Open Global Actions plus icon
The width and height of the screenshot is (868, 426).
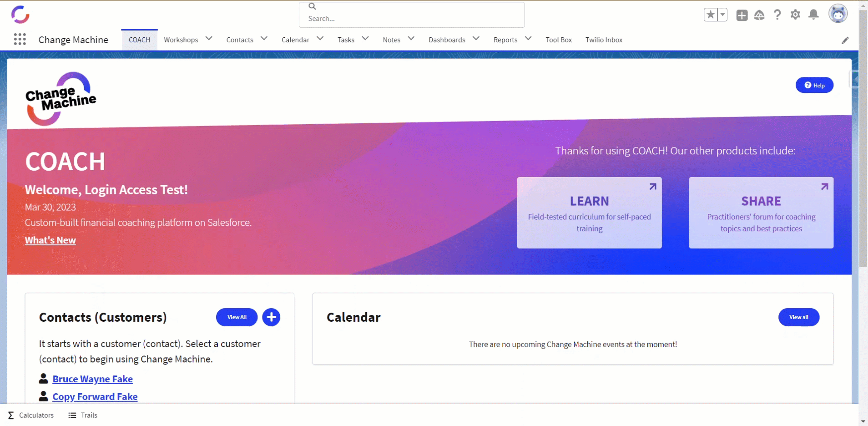[742, 15]
